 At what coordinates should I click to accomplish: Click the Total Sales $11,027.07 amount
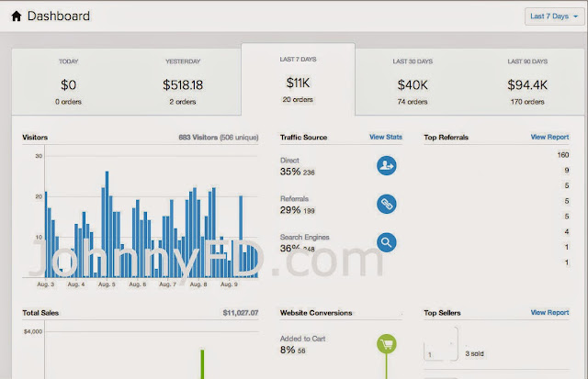click(x=241, y=313)
